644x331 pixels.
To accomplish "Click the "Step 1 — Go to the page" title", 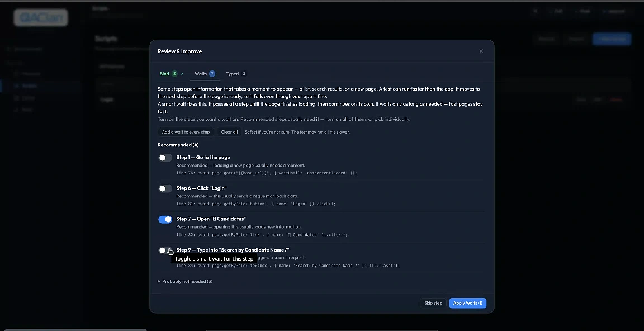I will click(203, 157).
